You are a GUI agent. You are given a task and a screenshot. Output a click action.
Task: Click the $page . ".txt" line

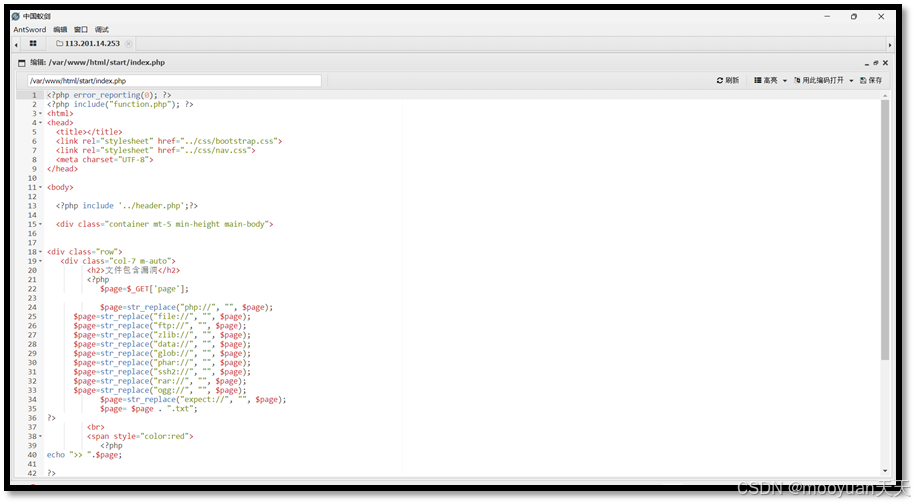(149, 410)
